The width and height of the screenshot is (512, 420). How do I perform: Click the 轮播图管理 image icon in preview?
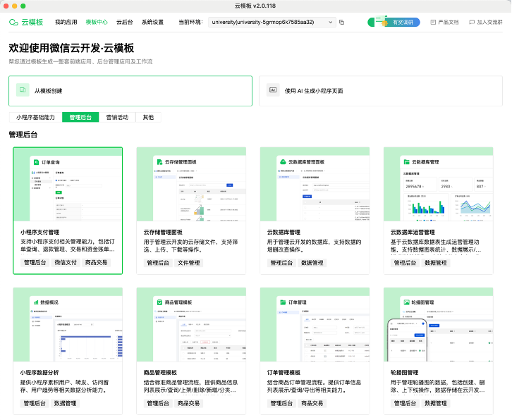pos(406,302)
